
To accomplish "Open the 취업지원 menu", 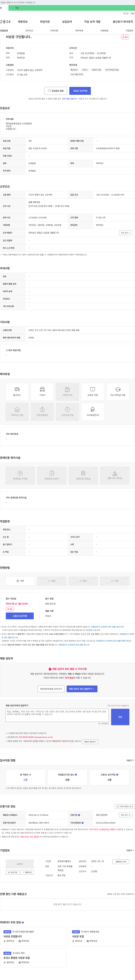I will click(x=45, y=22).
